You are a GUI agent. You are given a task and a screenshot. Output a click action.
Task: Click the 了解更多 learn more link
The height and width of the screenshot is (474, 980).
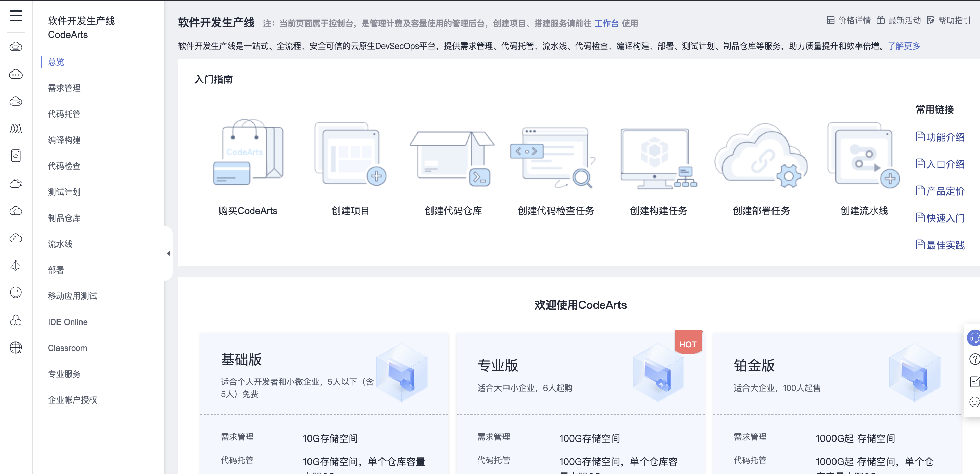(x=904, y=46)
